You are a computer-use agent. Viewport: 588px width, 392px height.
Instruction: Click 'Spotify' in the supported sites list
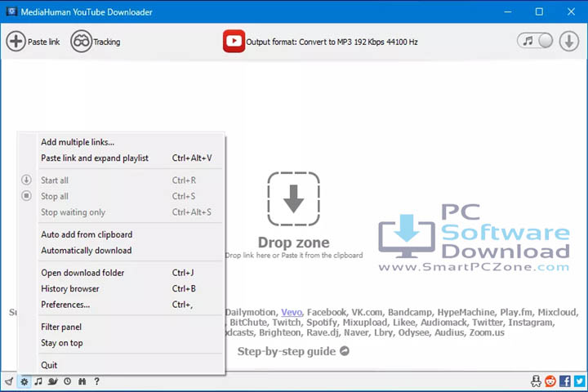322,323
